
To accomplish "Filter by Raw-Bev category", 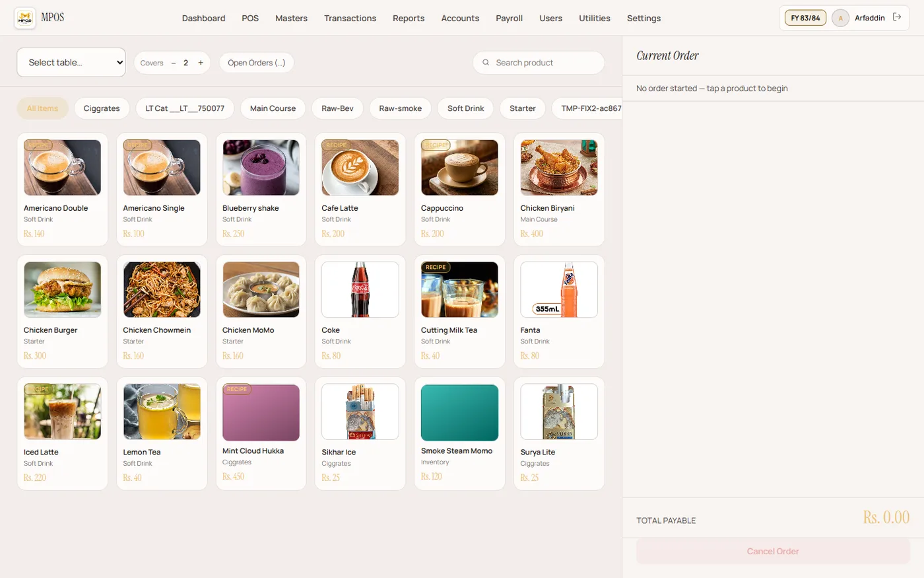I will tap(337, 108).
